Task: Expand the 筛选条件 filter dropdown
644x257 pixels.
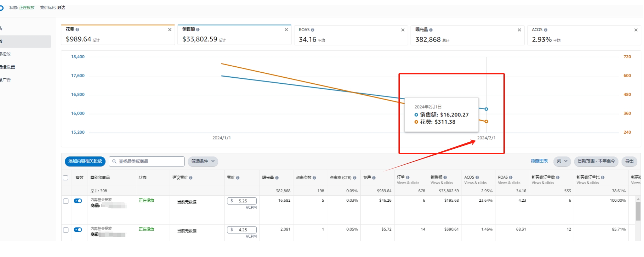Action: click(x=203, y=161)
